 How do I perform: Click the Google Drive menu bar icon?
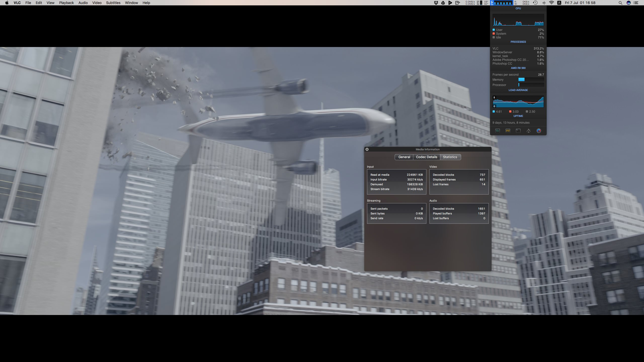coord(443,3)
